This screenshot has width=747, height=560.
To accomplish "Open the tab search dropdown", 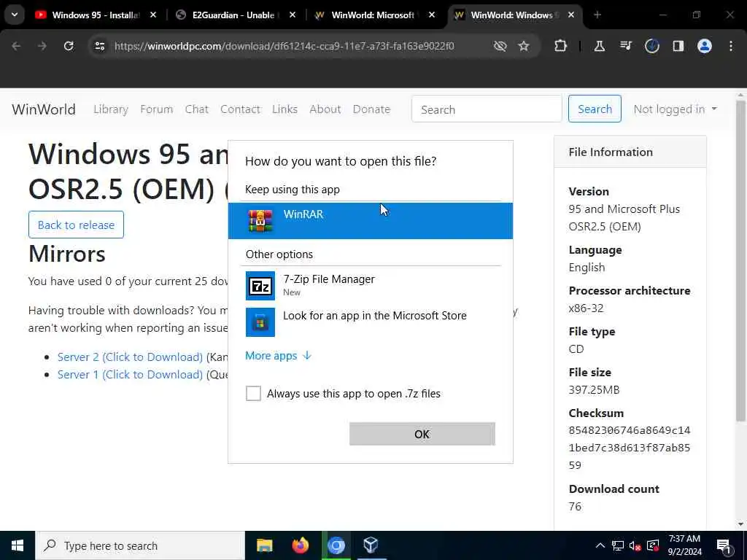I will 15,15.
